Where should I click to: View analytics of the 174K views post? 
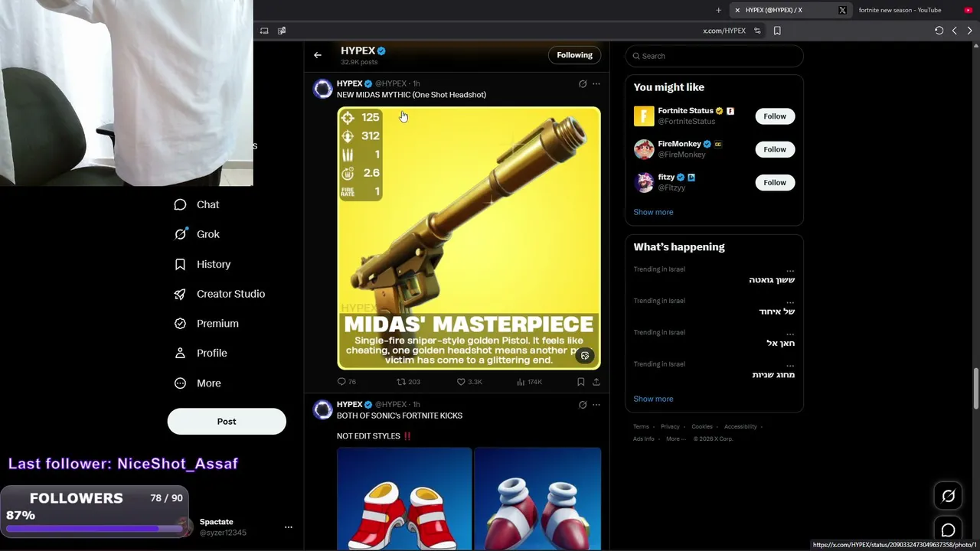click(x=529, y=381)
